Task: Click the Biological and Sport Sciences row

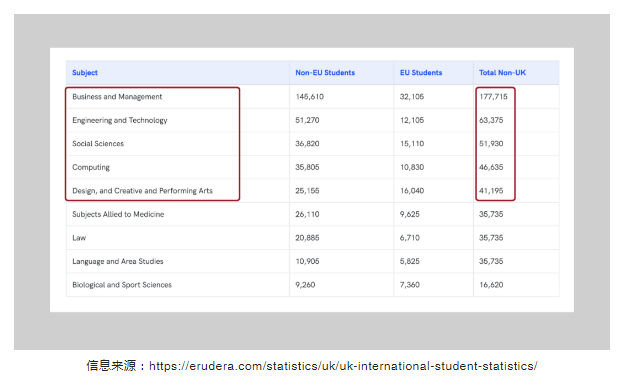Action: (x=313, y=285)
